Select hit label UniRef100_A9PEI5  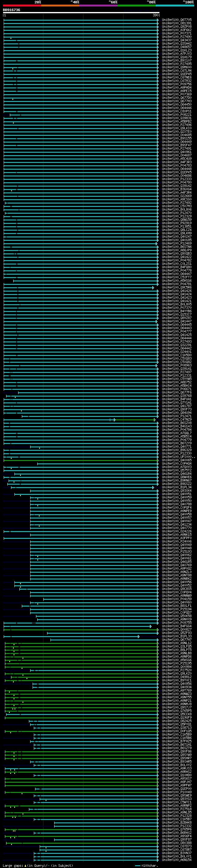click(x=177, y=91)
